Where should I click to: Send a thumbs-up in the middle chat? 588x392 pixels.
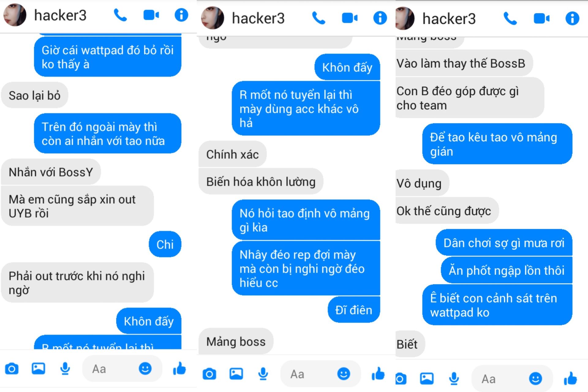[378, 374]
